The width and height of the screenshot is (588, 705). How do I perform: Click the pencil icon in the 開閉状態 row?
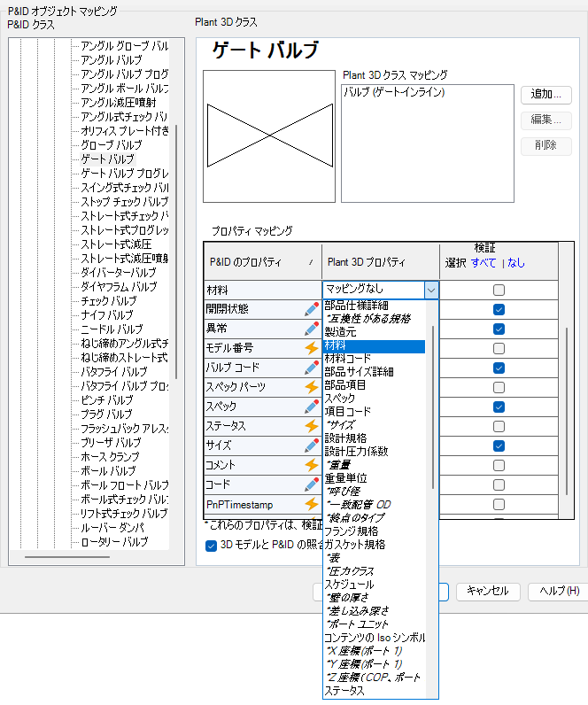coord(312,309)
